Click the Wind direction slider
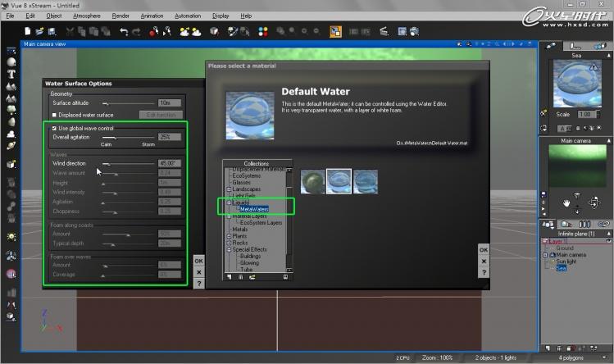The image size is (614, 364). [129, 163]
